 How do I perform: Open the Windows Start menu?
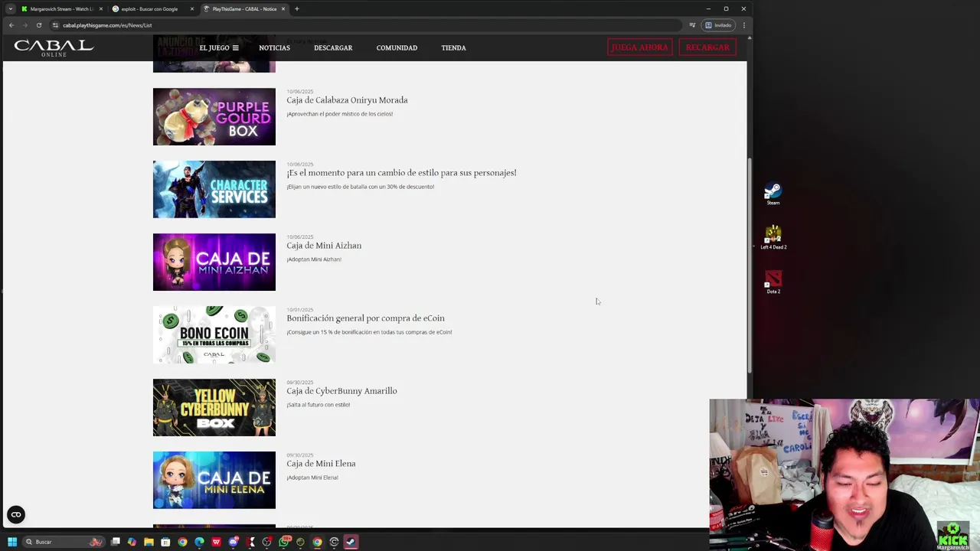point(12,542)
